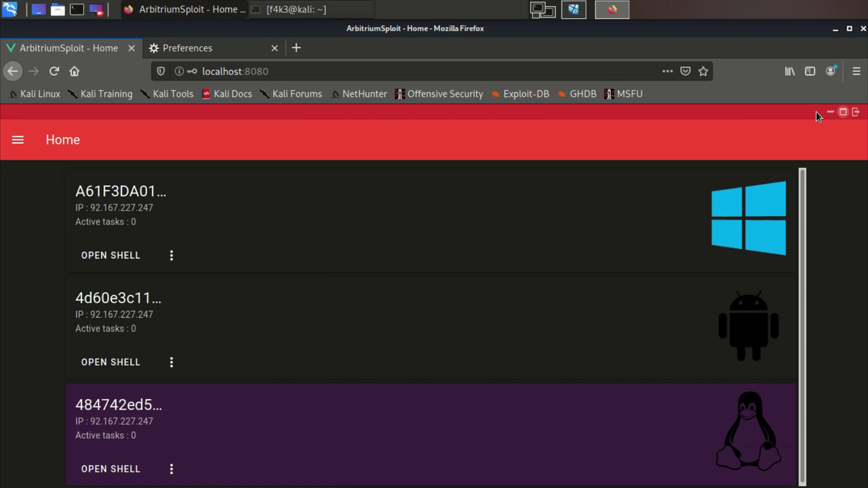Open the sidebars panel icon
The image size is (868, 488).
(x=810, y=71)
